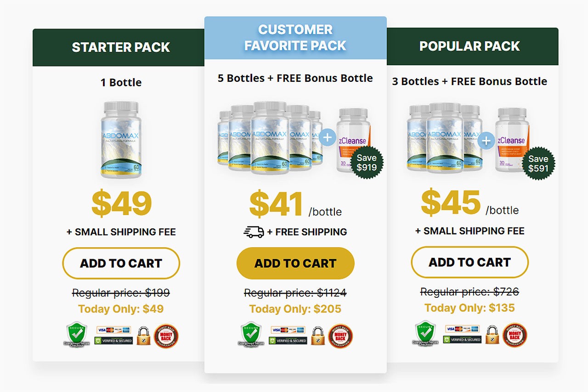Click the plus icon in Customer Favorite Pack
The width and height of the screenshot is (588, 392).
[328, 137]
